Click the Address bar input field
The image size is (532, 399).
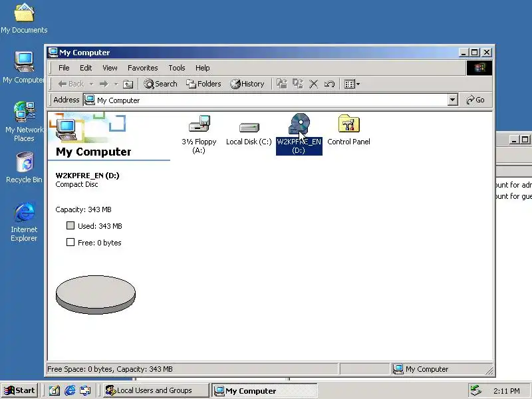pos(265,100)
